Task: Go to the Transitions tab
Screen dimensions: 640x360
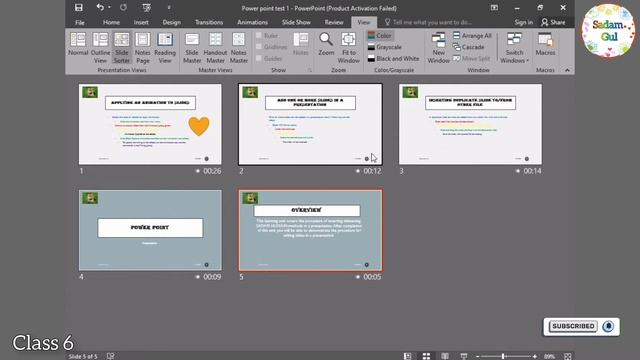Action: (209, 22)
